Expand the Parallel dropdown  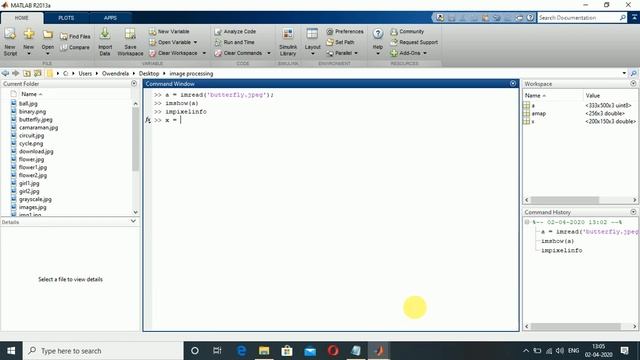tap(356, 53)
